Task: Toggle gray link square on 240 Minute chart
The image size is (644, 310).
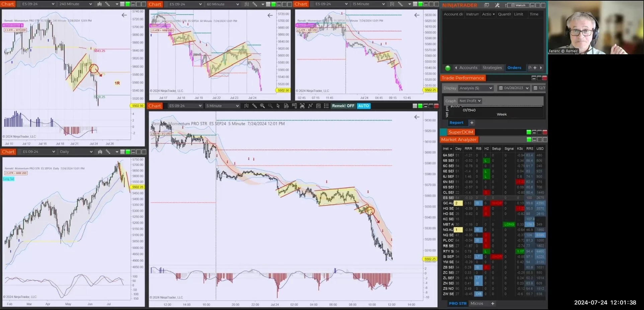Action: [123, 4]
